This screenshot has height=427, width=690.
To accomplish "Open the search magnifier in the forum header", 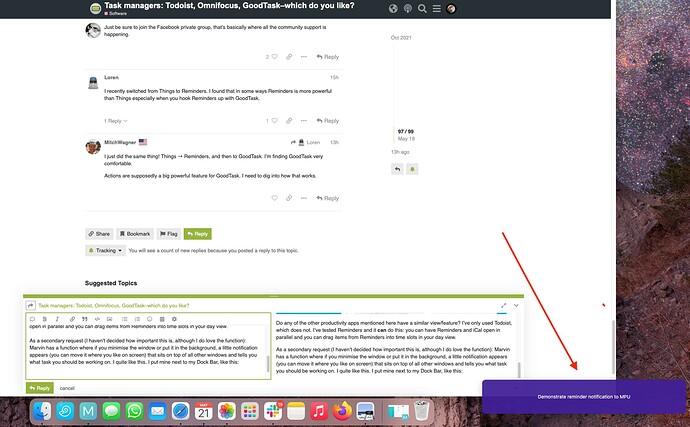I will 422,8.
